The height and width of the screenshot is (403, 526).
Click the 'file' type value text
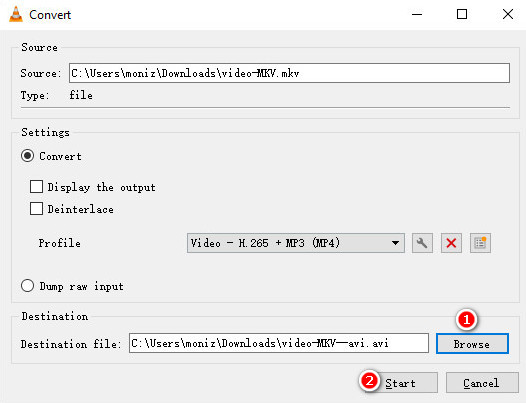[81, 95]
